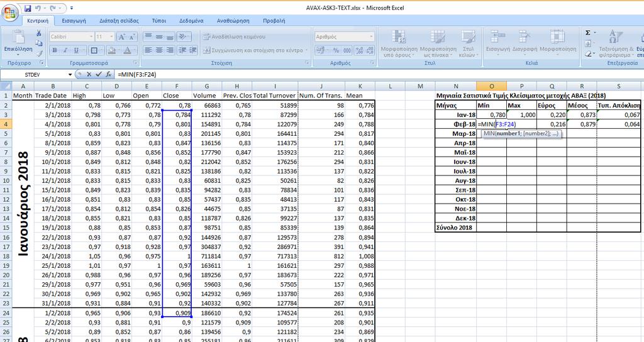Apply comma 000 number style
The height and width of the screenshot is (342, 644).
click(347, 50)
